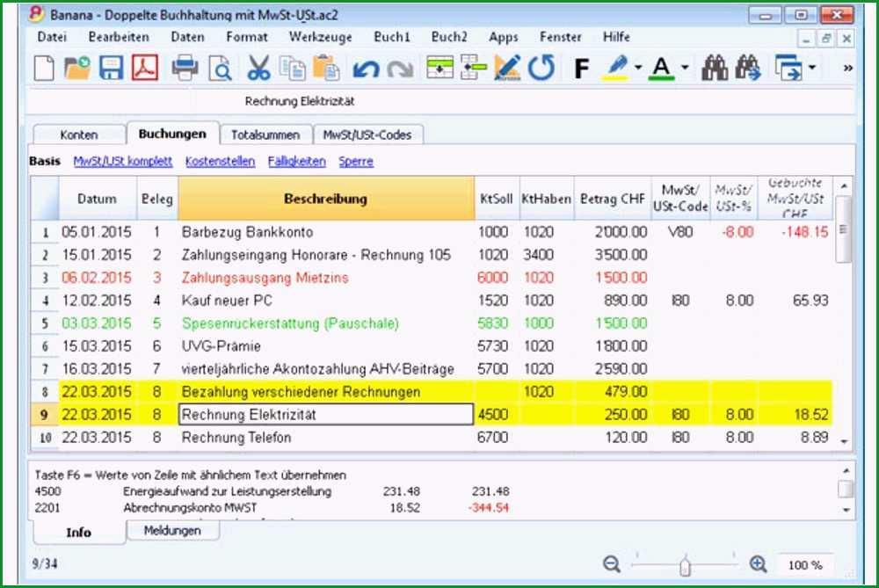Redo action with gray arrow
The width and height of the screenshot is (879, 588).
pyautogui.click(x=400, y=69)
